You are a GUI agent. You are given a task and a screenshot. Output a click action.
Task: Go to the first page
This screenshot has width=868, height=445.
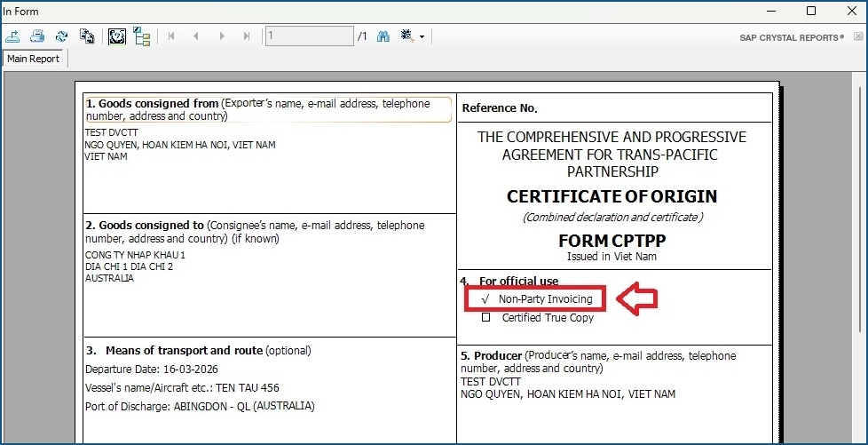click(171, 36)
